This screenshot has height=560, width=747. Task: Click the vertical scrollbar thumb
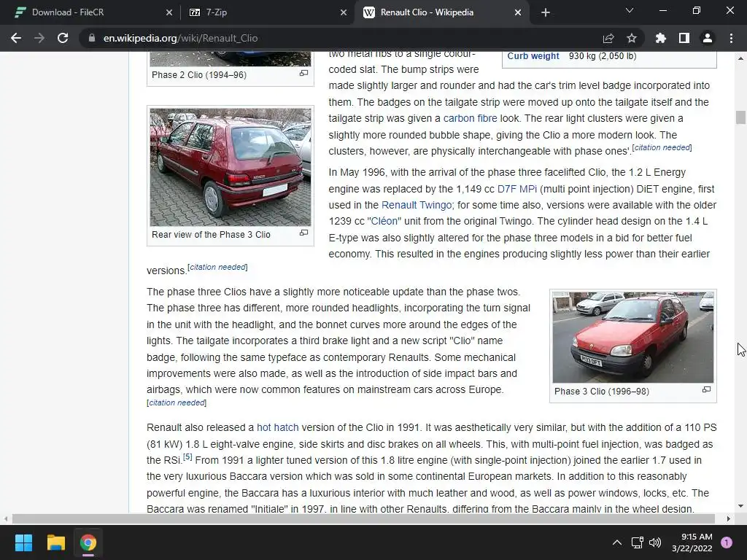pos(740,117)
